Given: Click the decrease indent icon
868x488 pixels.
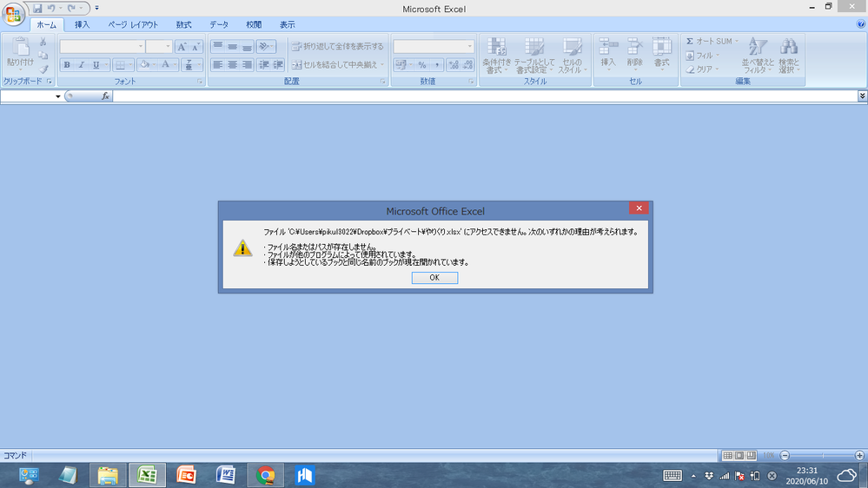Looking at the screenshot, I should (x=263, y=65).
